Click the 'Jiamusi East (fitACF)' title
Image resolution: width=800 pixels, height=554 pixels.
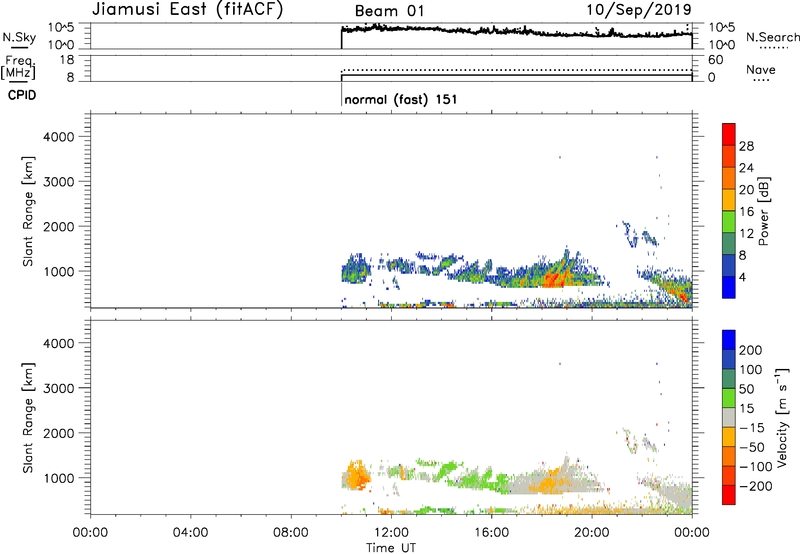coord(187,9)
